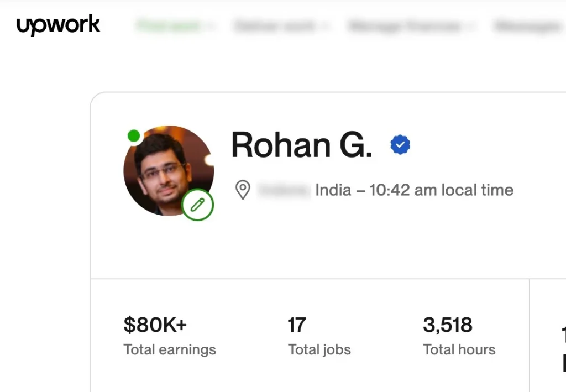Click the Total jobs label

pyautogui.click(x=319, y=349)
